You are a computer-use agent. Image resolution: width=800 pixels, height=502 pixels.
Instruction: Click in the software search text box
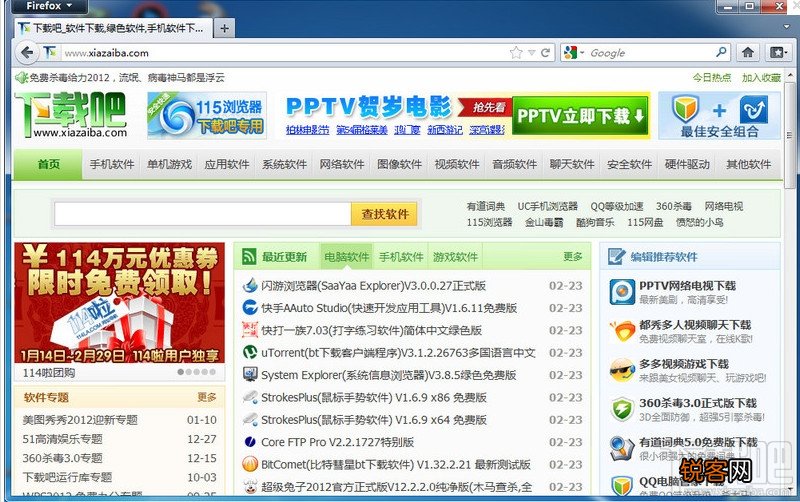tap(203, 214)
